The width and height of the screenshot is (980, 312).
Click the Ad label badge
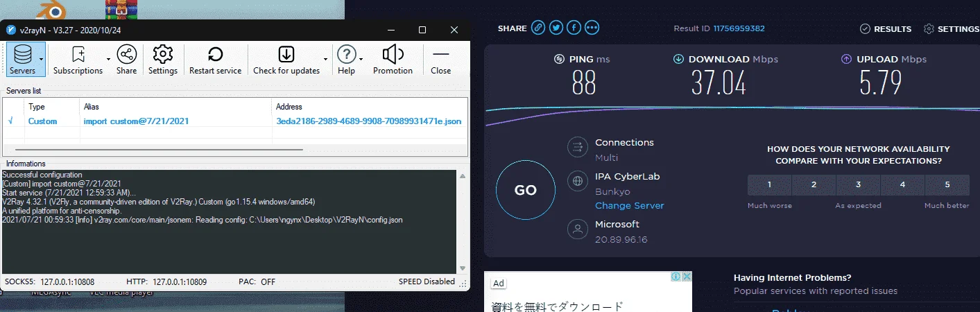[x=498, y=283]
